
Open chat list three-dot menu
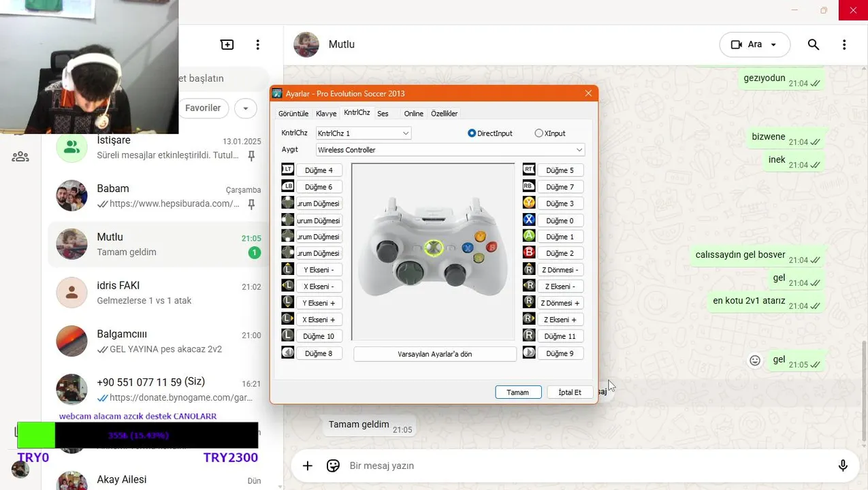coord(257,44)
